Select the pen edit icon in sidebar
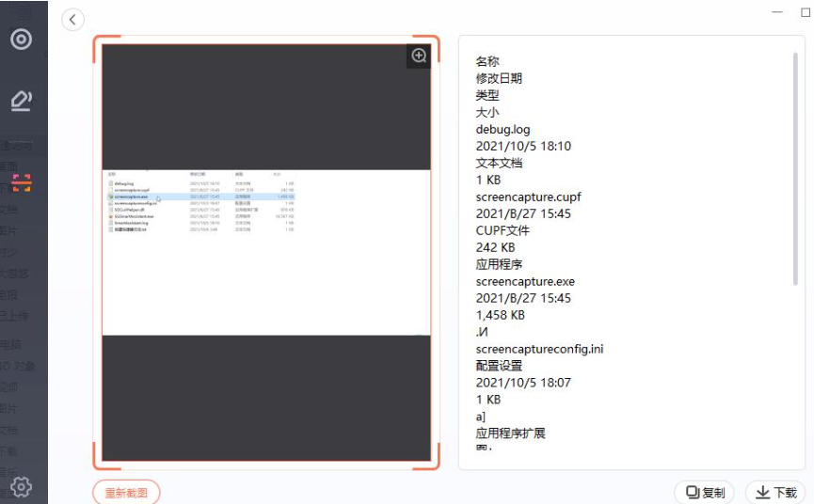814x504 pixels. 21,100
